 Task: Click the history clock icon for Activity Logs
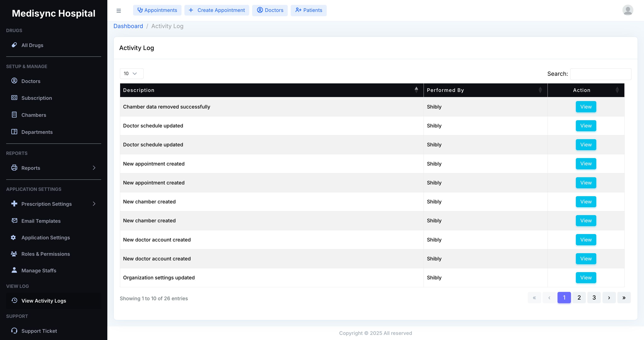(14, 300)
